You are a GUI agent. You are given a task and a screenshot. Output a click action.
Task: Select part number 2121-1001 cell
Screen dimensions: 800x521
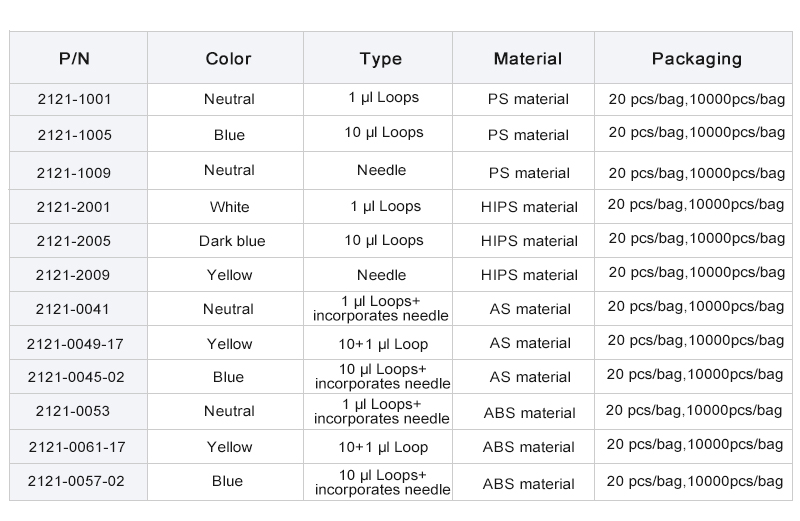[x=74, y=99]
